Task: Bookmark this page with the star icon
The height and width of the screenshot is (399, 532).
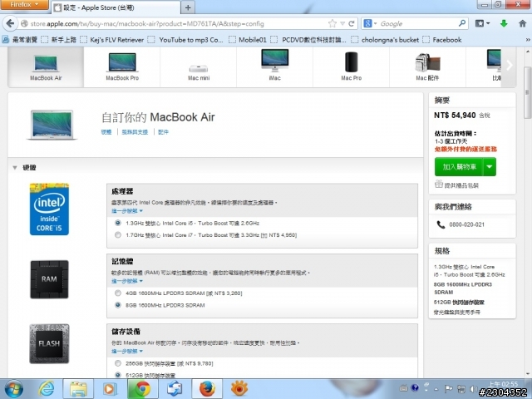Action: 332,23
